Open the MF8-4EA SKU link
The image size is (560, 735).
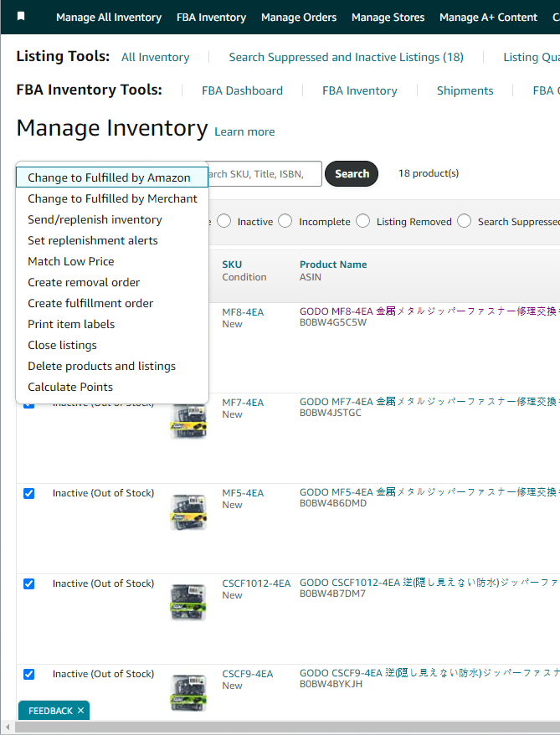[243, 312]
